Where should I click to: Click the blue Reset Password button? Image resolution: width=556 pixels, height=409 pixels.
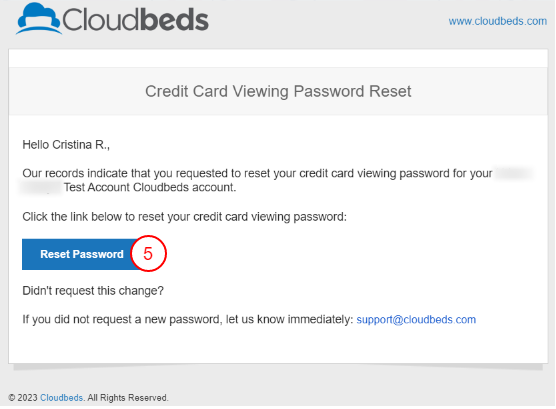[x=82, y=254]
